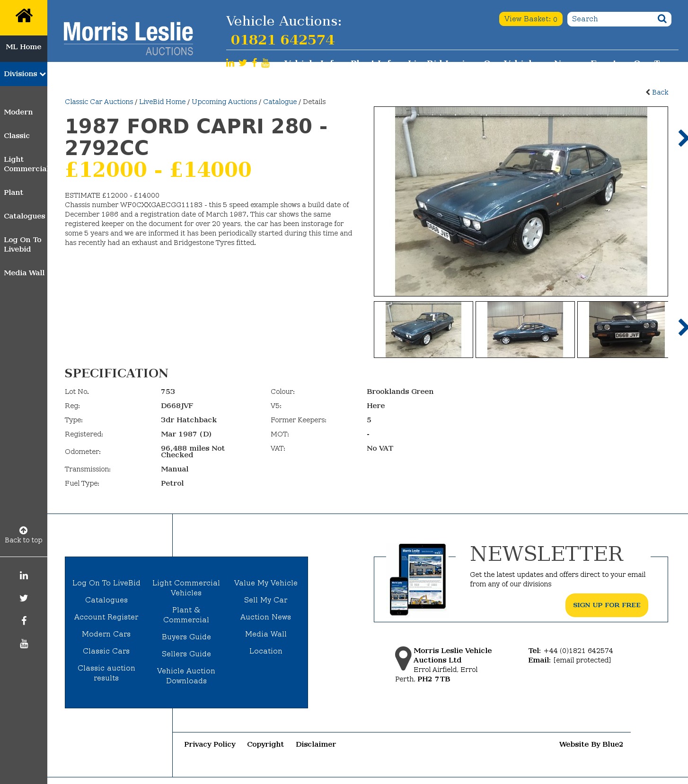Go to the yellow home icon
Image resolution: width=688 pixels, height=784 pixels.
(24, 17)
